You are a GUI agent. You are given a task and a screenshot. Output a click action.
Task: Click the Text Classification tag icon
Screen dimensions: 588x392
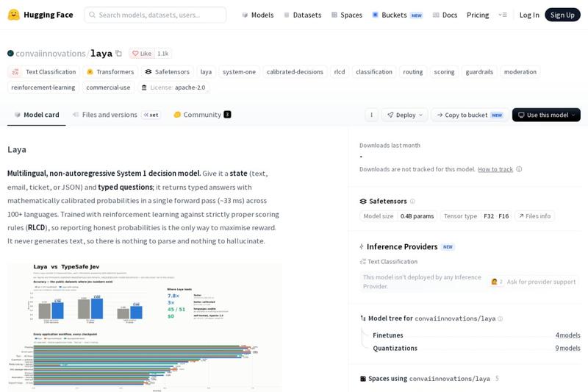click(x=15, y=71)
